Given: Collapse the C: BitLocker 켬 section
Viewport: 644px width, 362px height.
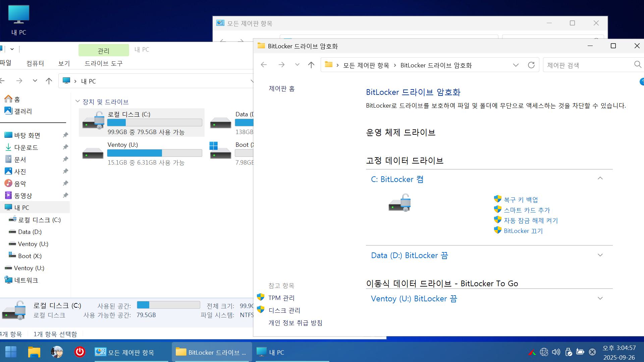Looking at the screenshot, I should click(600, 179).
